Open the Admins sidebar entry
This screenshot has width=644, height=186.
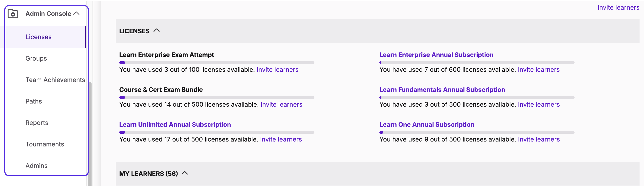point(36,166)
